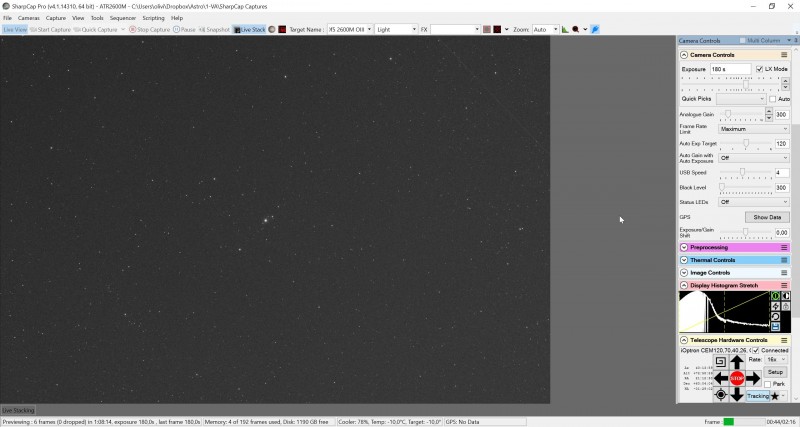The height and width of the screenshot is (427, 800).
Task: Click the grey-pink square swatch after FX
Action: (x=487, y=30)
